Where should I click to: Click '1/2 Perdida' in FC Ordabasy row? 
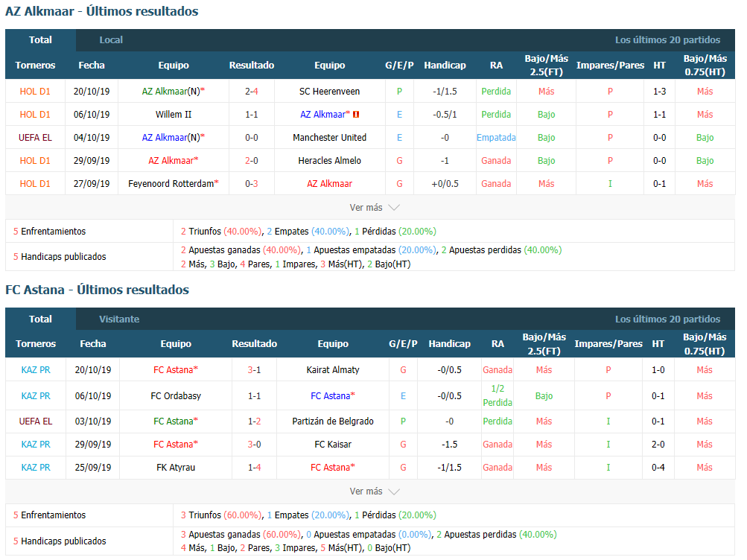[498, 395]
